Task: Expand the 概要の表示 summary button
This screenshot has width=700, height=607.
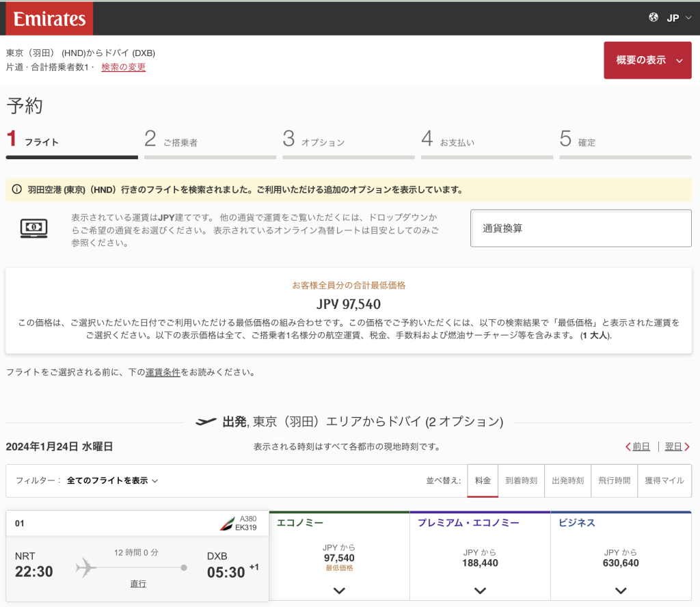Action: [647, 60]
